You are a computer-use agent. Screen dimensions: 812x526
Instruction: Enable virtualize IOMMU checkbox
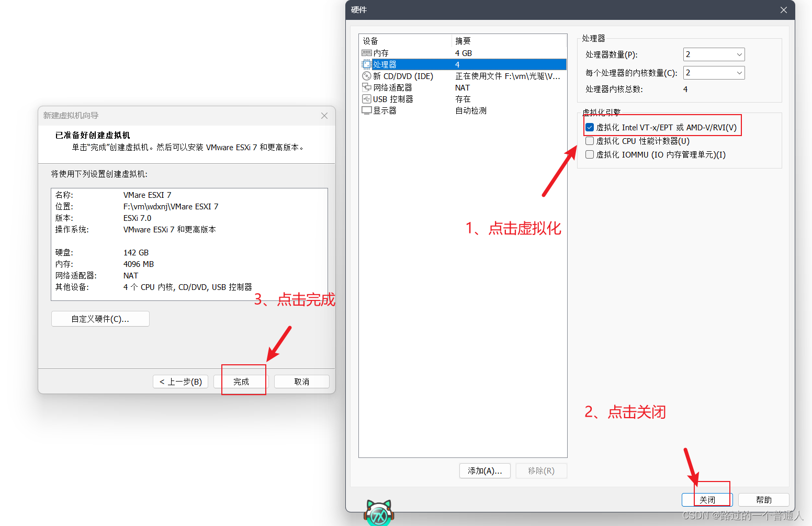pos(590,154)
